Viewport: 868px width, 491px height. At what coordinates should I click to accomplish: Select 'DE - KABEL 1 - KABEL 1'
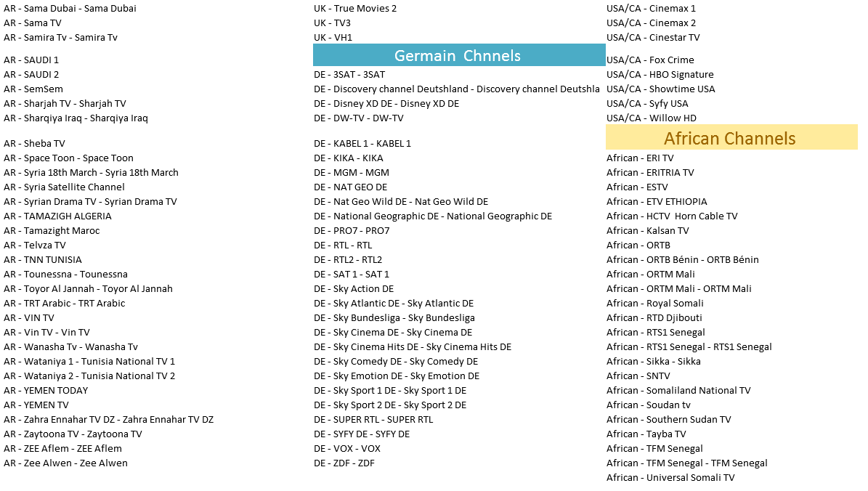click(x=362, y=143)
